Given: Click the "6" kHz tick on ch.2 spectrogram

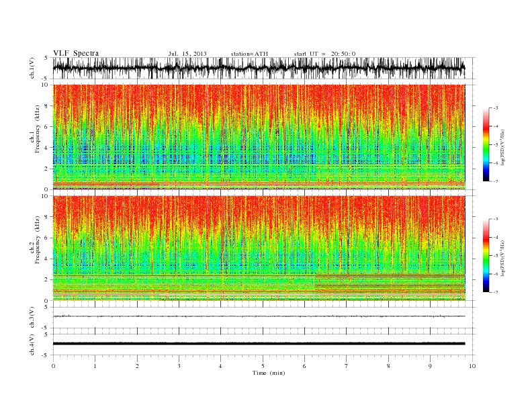Looking at the screenshot, I should click(x=47, y=238).
